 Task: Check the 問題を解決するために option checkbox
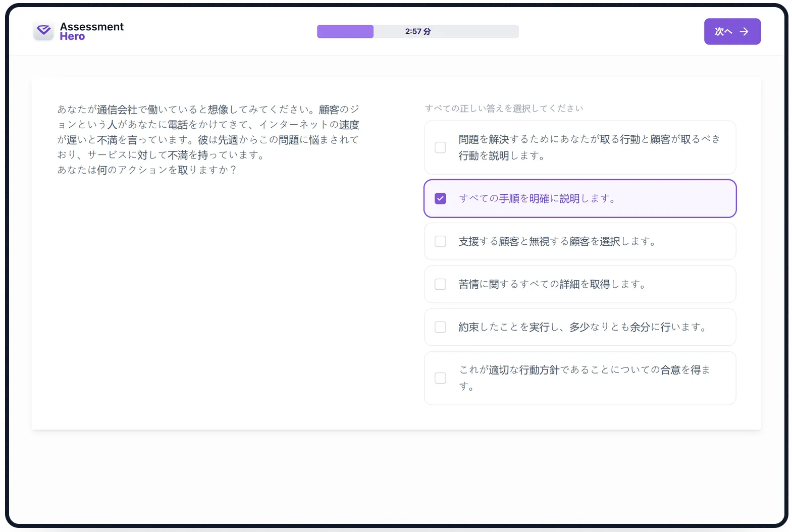pyautogui.click(x=440, y=147)
